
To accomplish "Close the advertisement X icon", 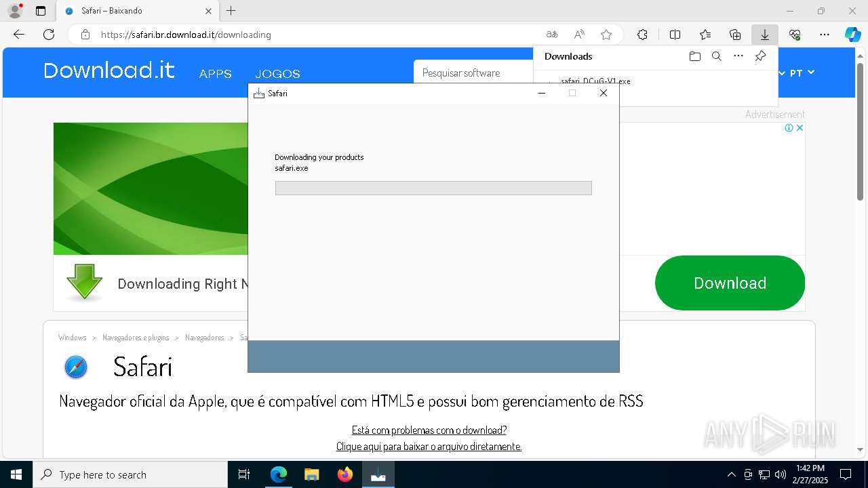I will point(800,128).
